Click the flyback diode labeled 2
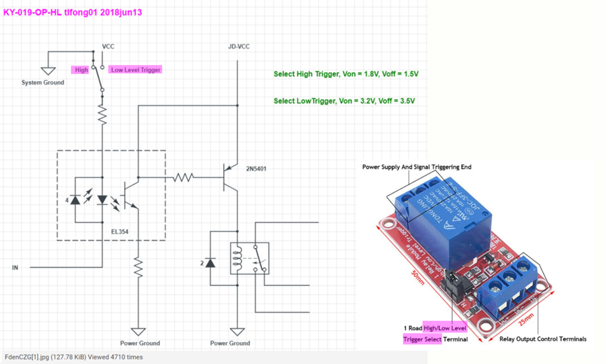Viewport: 606px width, 364px height. point(210,263)
